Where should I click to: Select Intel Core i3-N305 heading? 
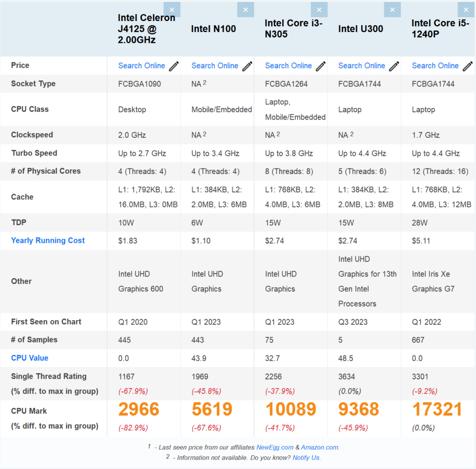tap(293, 29)
